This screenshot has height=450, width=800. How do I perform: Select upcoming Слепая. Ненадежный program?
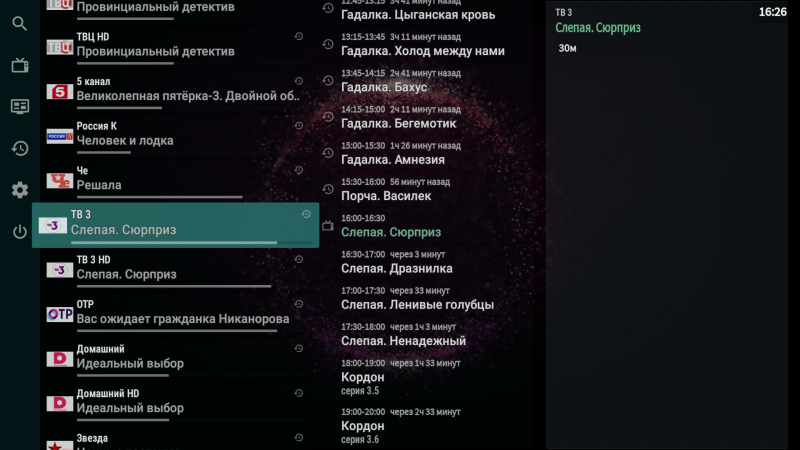[429, 334]
